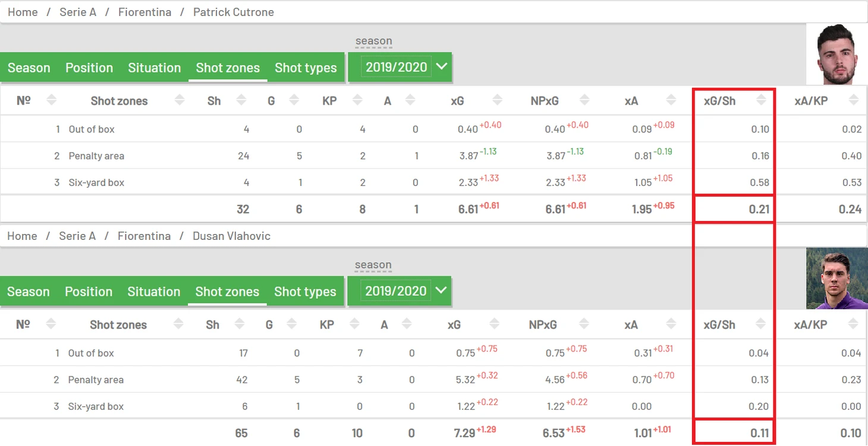Sort Cutrone table by xA/KP sort arrows
Image resolution: width=868 pixels, height=446 pixels.
(x=854, y=100)
